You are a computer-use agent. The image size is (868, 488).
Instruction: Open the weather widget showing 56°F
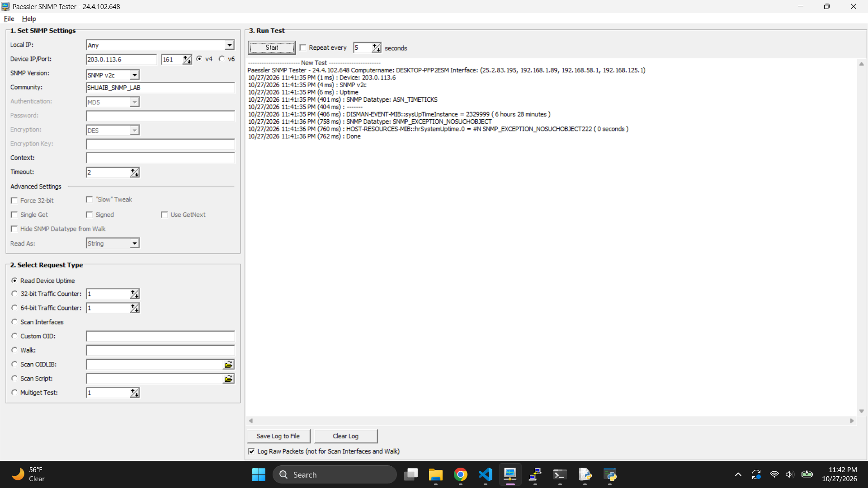28,474
